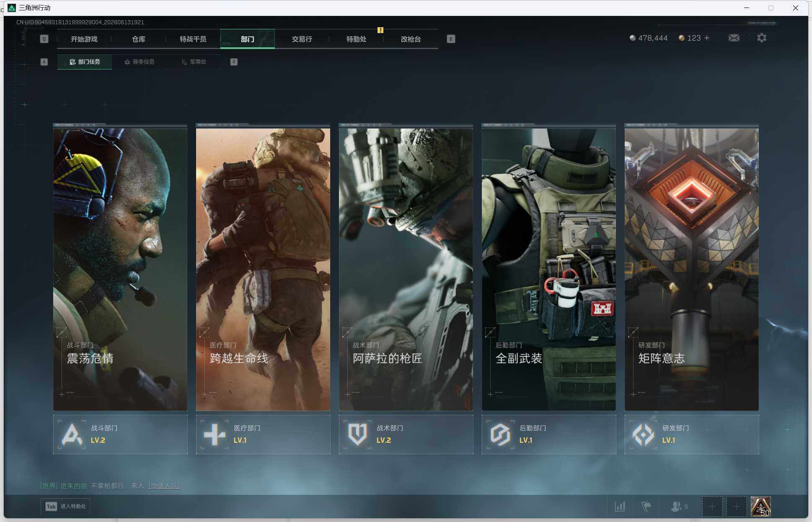
Task: Click the E key navigation icon
Action: click(x=451, y=39)
